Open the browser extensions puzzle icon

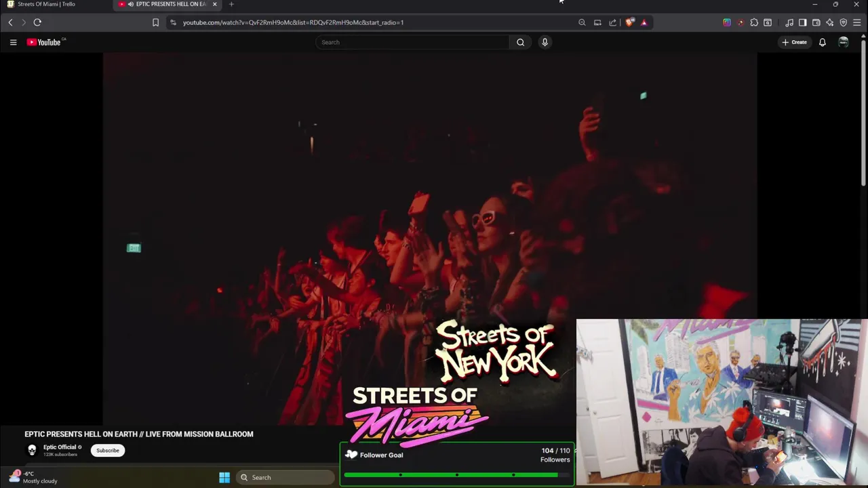[x=754, y=22]
